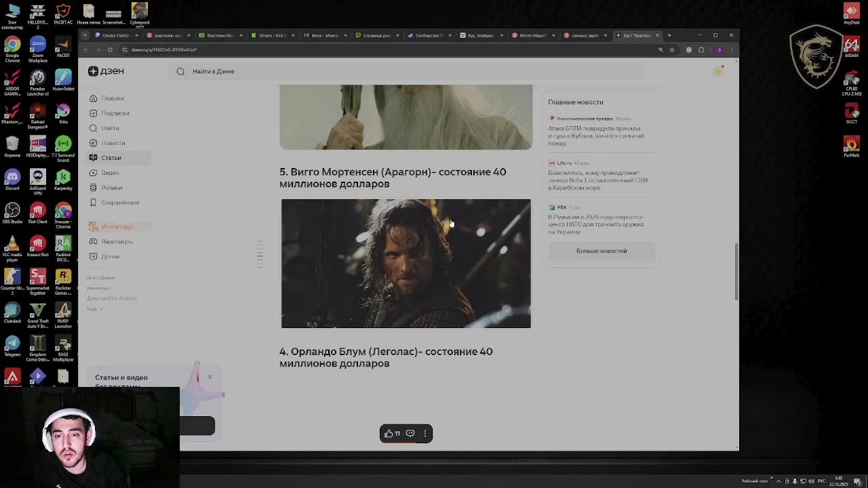Click heading 4. Орландо Блум (Леголас)

pos(386,357)
